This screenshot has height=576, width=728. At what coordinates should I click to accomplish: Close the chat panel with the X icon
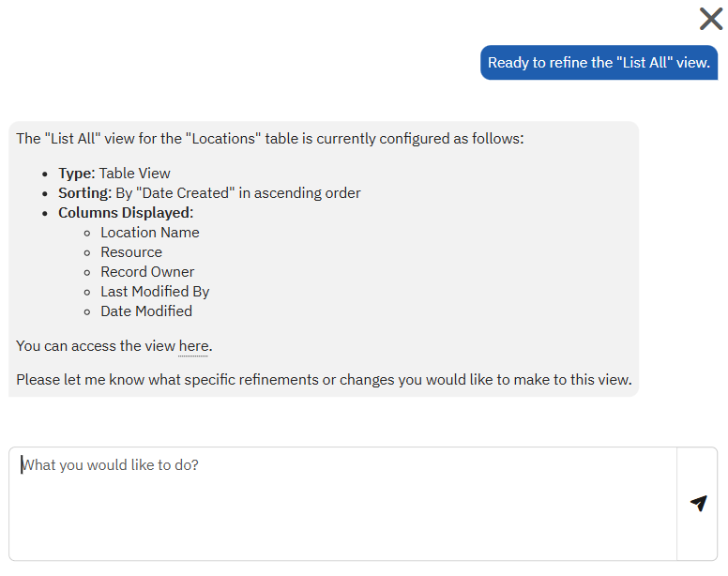710,19
